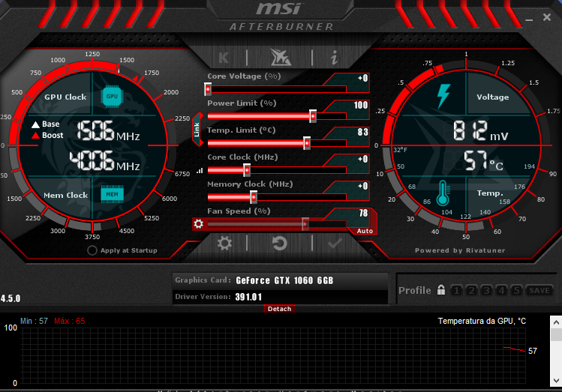Click the Mem Clock gauge label
Image resolution: width=562 pixels, height=392 pixels.
(65, 195)
